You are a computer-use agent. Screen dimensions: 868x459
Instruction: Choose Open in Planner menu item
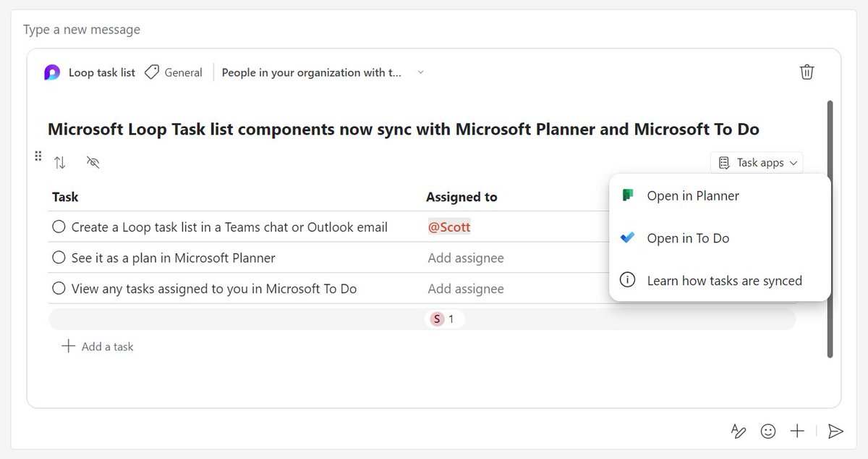coord(720,195)
